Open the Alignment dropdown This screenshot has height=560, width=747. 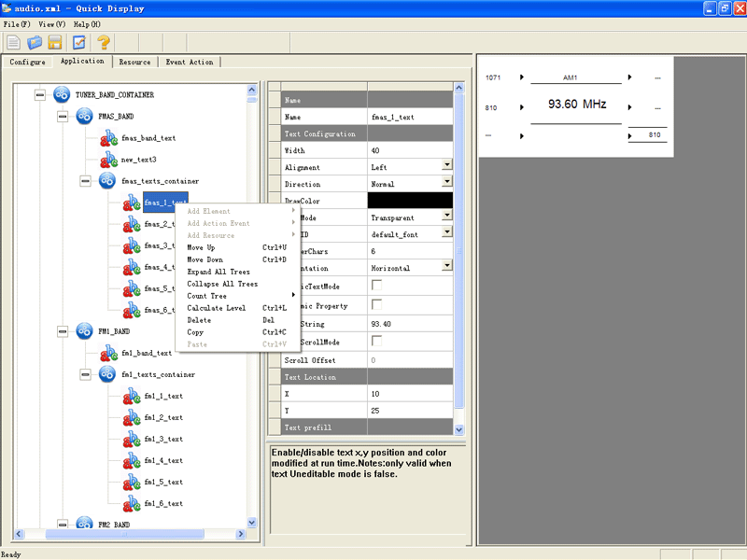coord(447,167)
